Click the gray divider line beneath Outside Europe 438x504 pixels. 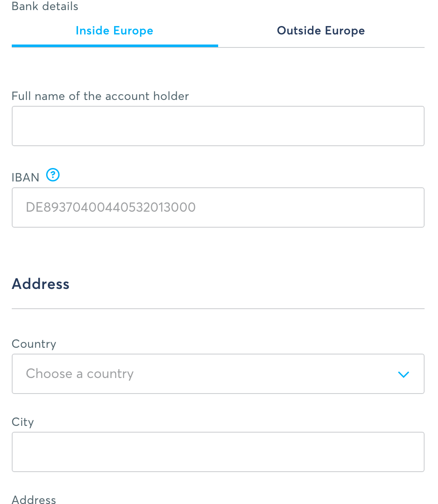pos(321,47)
